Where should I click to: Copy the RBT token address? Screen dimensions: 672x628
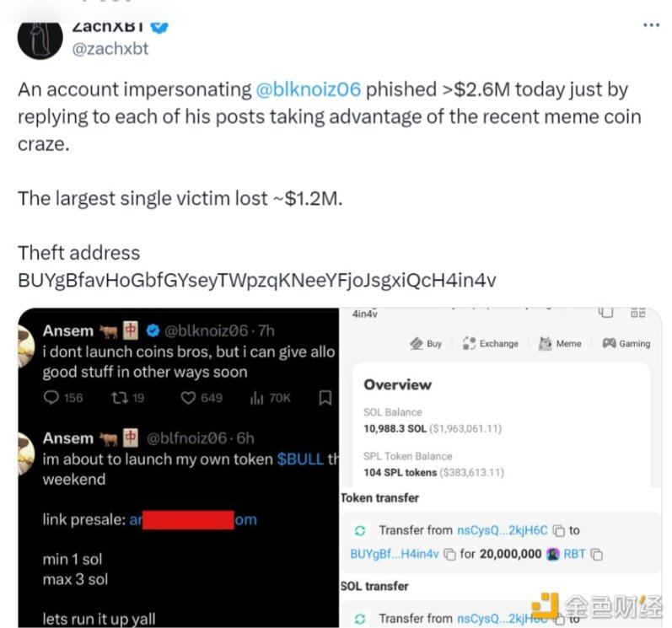(x=597, y=555)
